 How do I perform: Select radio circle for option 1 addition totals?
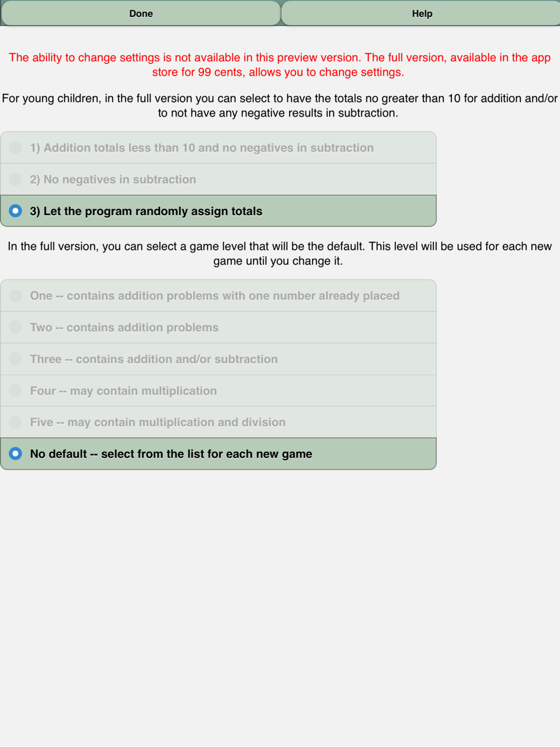[16, 147]
